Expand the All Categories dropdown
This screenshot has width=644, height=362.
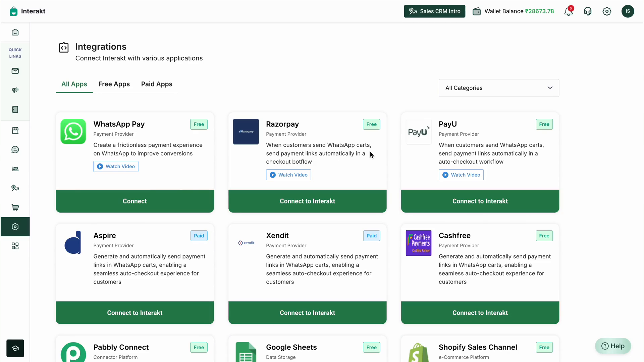pyautogui.click(x=499, y=88)
